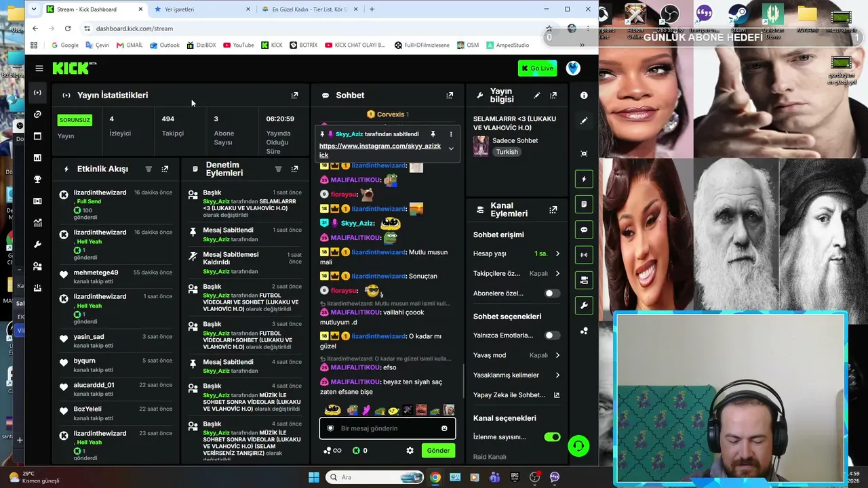Click the Turkish language tag
This screenshot has height=488, width=868.
[x=507, y=152]
